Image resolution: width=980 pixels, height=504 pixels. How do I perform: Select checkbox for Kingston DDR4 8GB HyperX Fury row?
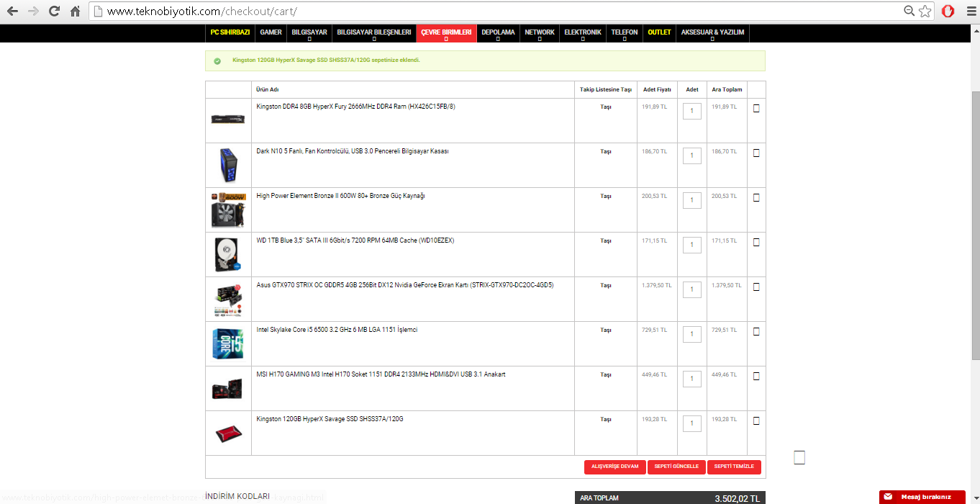coord(756,108)
